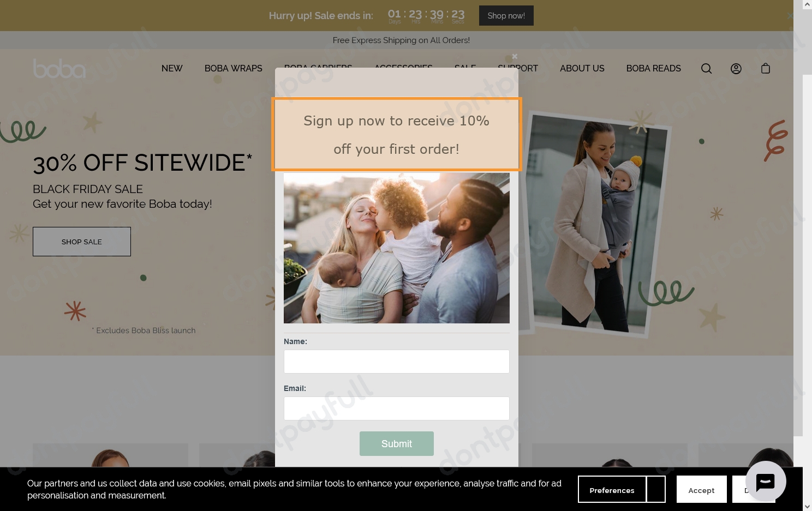Open the search icon in header
812x511 pixels.
click(x=706, y=68)
